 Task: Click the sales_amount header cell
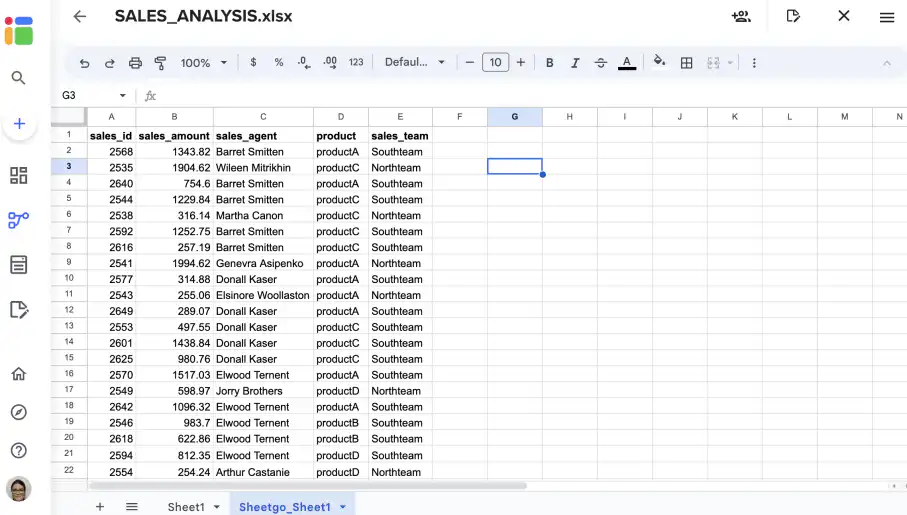coord(174,136)
